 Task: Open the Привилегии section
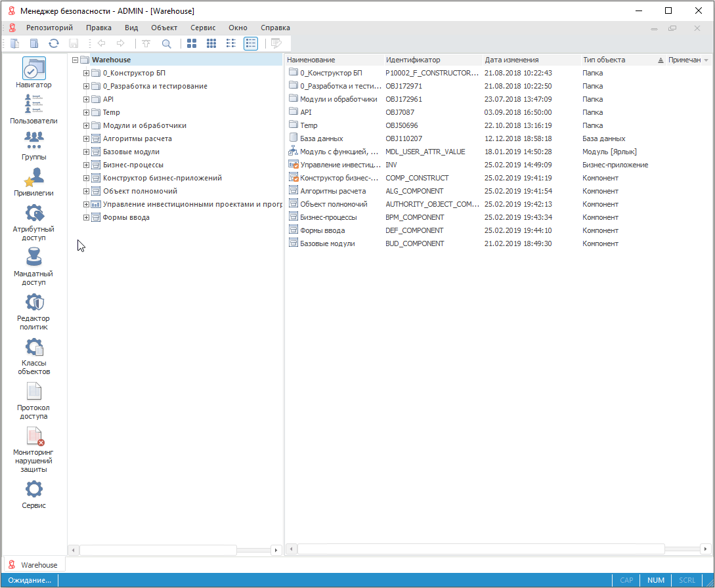coord(33,181)
